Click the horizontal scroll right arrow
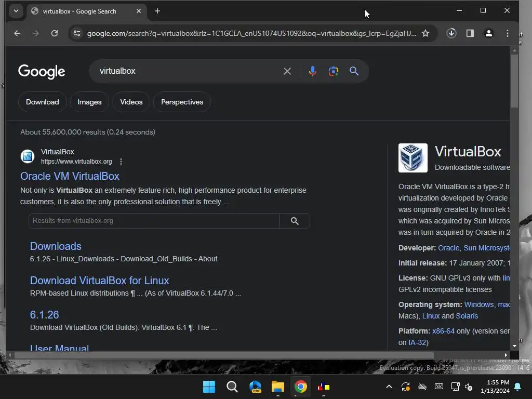Image resolution: width=532 pixels, height=399 pixels. tap(506, 355)
